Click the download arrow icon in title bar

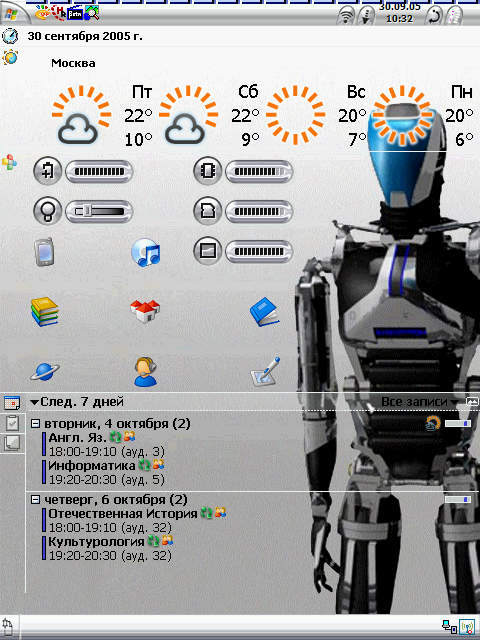[366, 17]
